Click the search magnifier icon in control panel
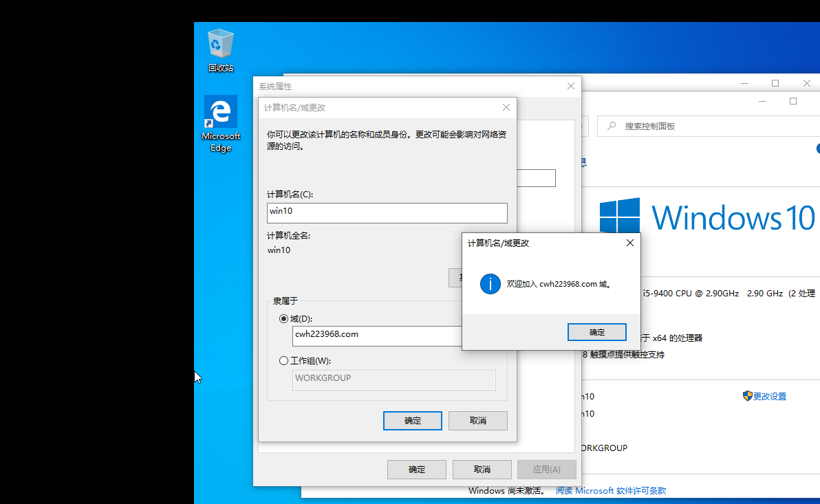Image resolution: width=820 pixels, height=504 pixels. pyautogui.click(x=612, y=126)
